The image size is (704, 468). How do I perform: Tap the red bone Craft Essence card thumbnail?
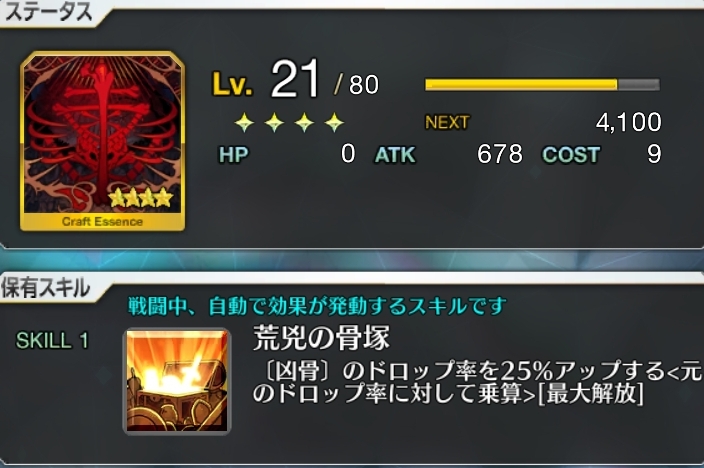tap(102, 141)
